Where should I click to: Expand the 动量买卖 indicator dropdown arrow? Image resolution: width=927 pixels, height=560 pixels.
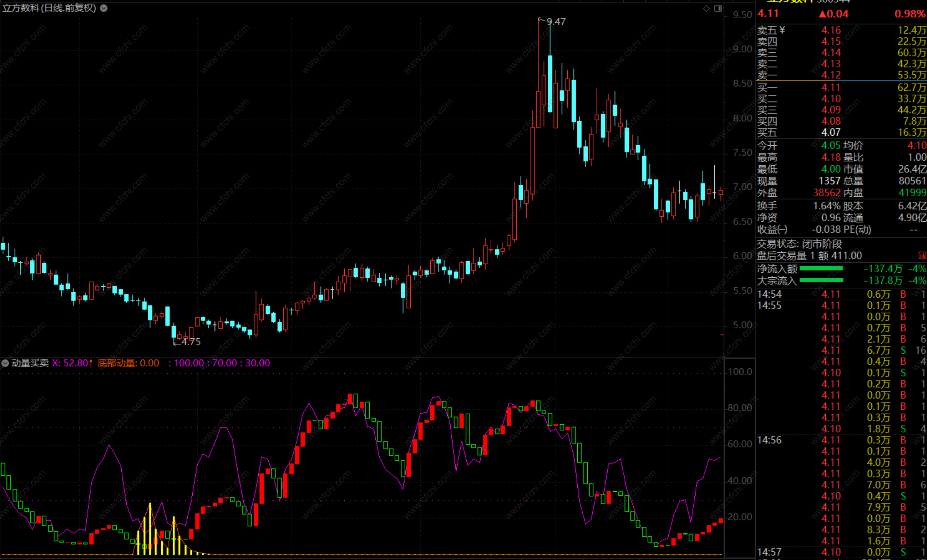[5, 363]
